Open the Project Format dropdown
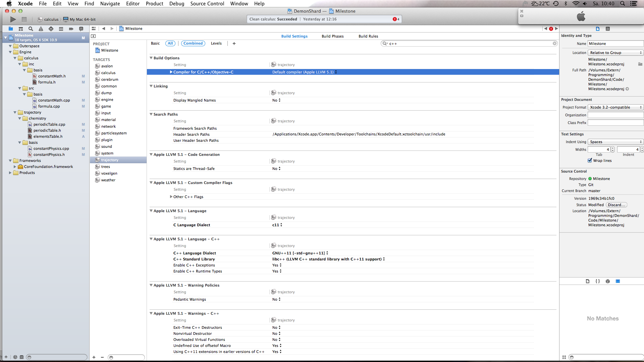 (x=615, y=107)
